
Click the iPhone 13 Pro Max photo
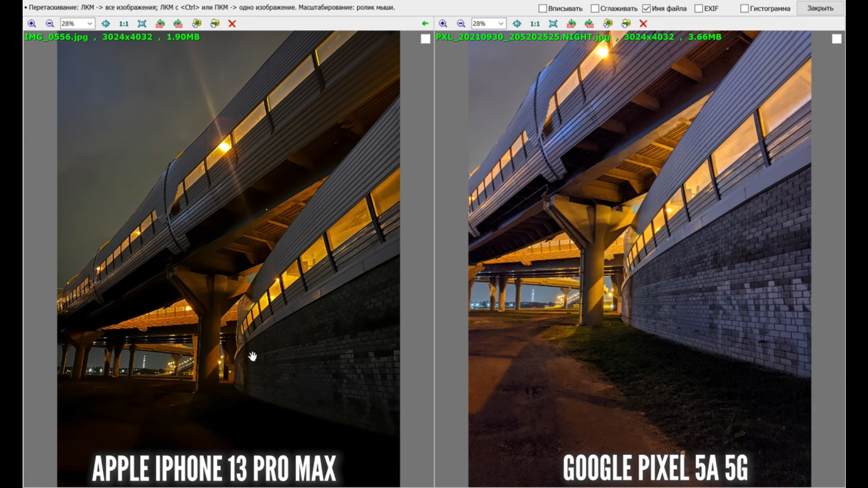pos(228,258)
